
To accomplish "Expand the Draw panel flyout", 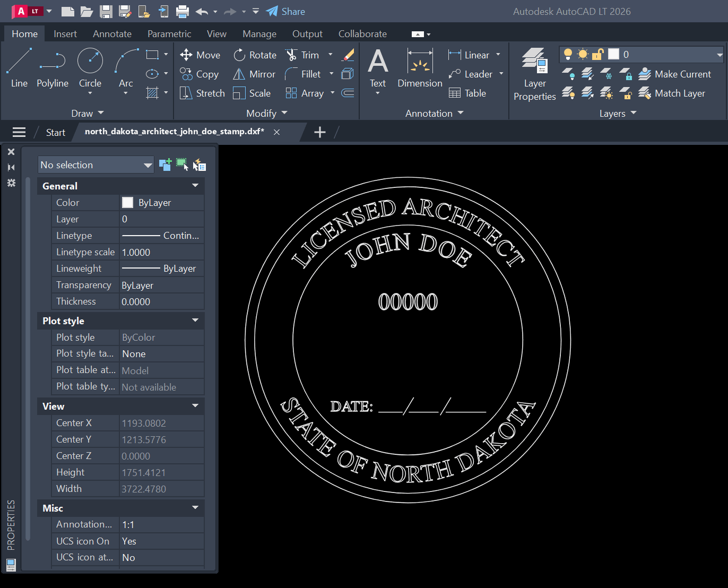I will click(88, 113).
